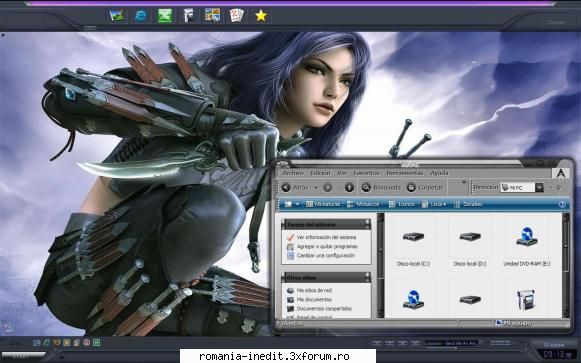
Task: Collapse the Otros sitios panel
Action: coord(367,277)
